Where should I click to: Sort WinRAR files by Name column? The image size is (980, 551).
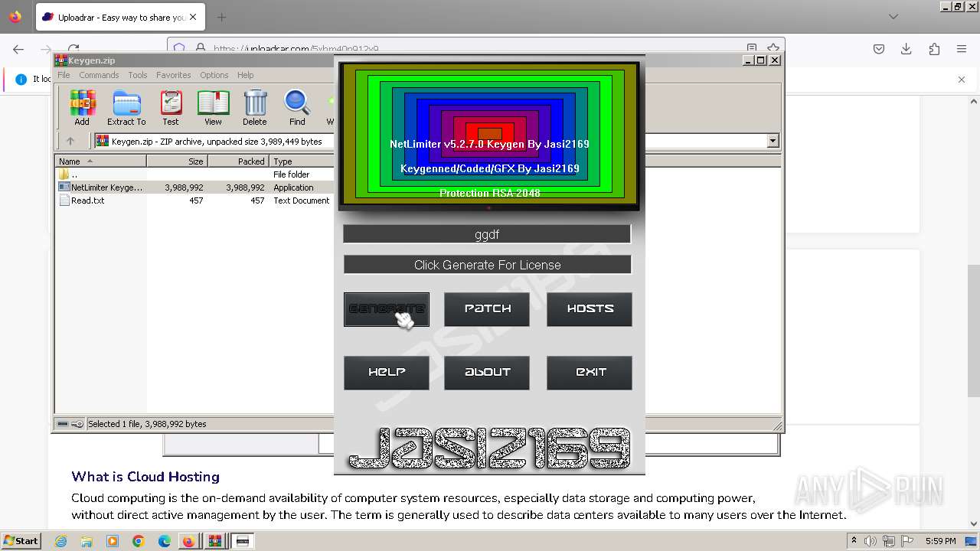tap(100, 161)
